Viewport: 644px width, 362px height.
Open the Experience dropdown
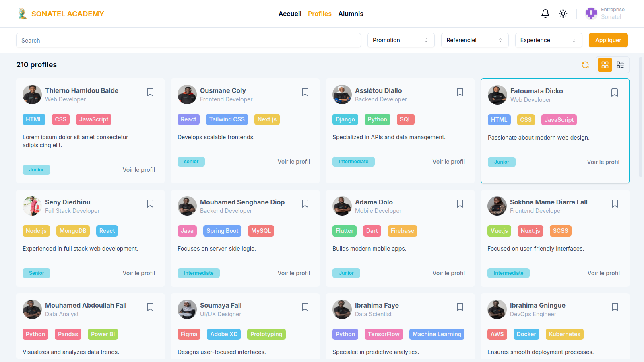(x=548, y=40)
